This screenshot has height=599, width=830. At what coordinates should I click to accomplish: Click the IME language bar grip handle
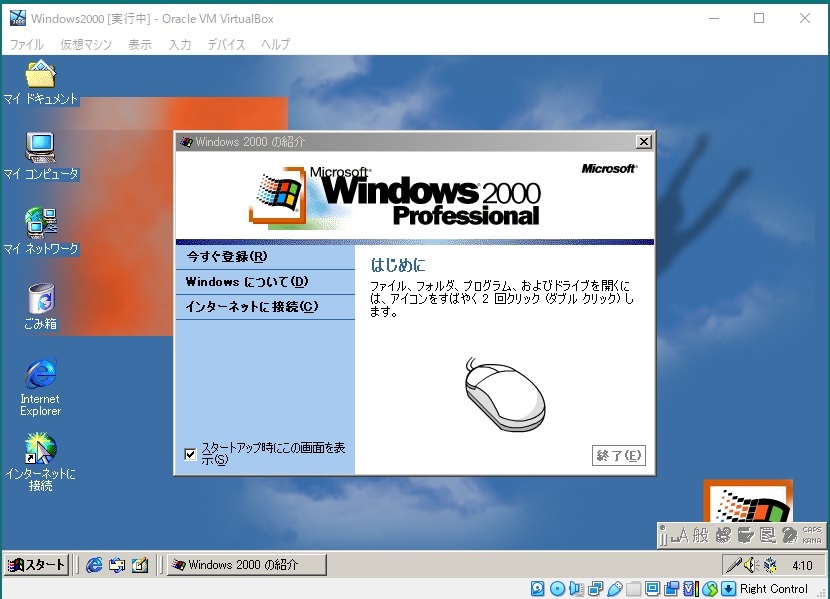pos(663,535)
